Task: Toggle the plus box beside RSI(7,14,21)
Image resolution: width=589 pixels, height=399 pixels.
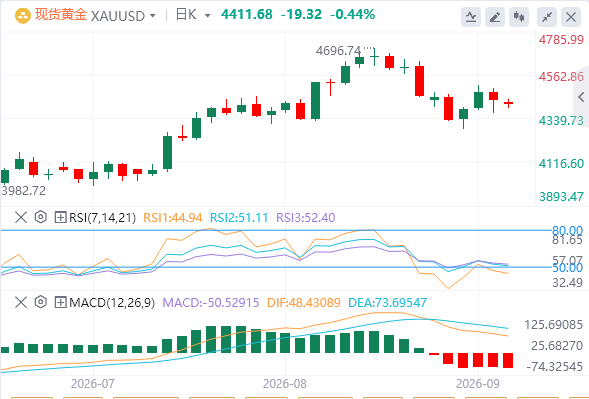Action: [60, 217]
